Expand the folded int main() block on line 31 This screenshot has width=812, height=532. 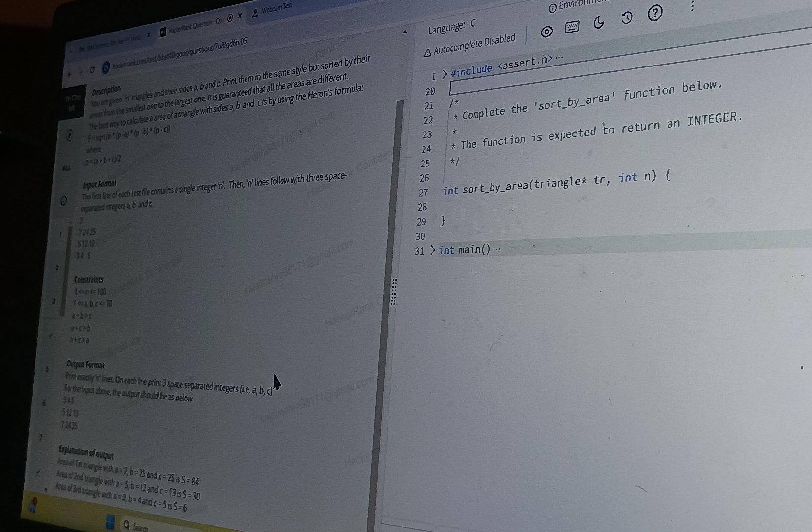(432, 251)
